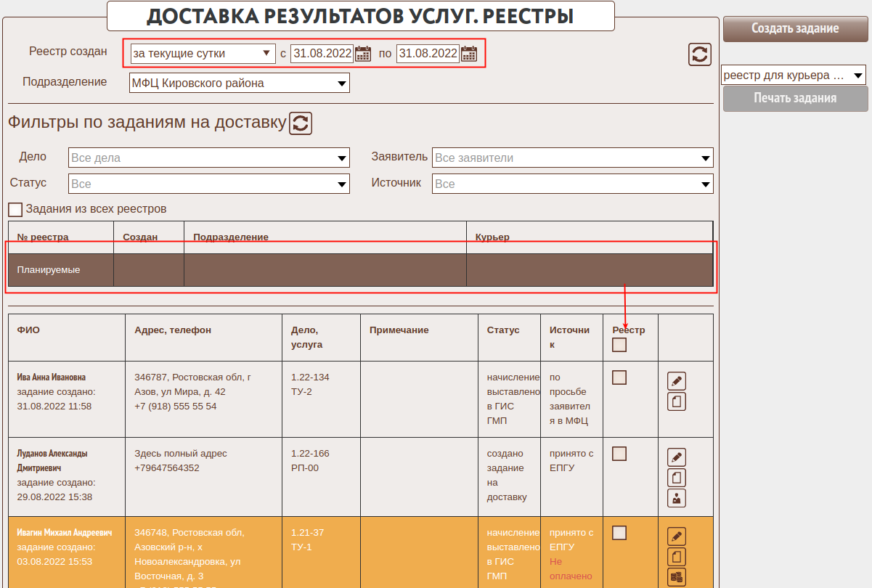Viewport: 872px width, 588px height.
Task: Open the 'за текущие сутки' period dropdown
Action: click(x=201, y=54)
